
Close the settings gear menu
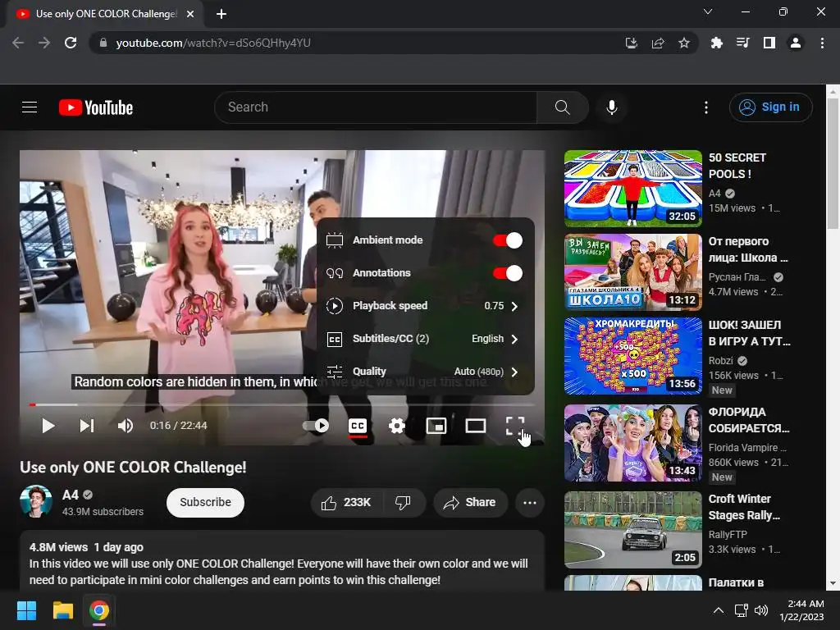(x=397, y=426)
